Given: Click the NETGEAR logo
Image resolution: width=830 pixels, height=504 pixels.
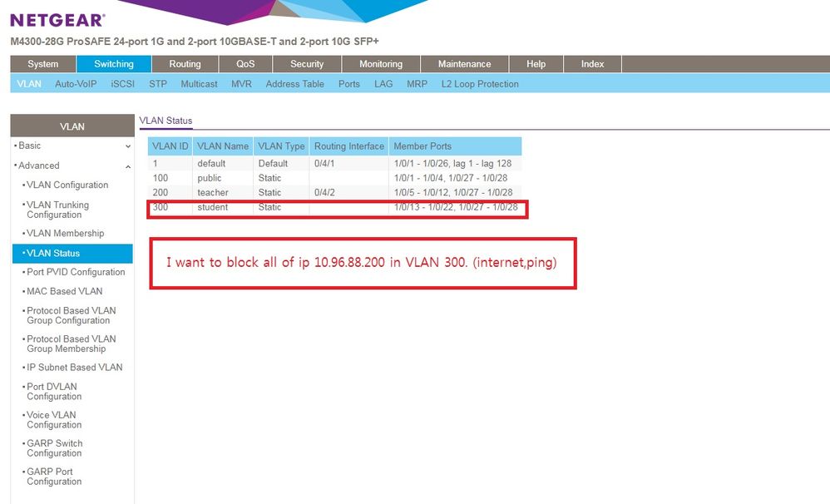Looking at the screenshot, I should (x=57, y=20).
